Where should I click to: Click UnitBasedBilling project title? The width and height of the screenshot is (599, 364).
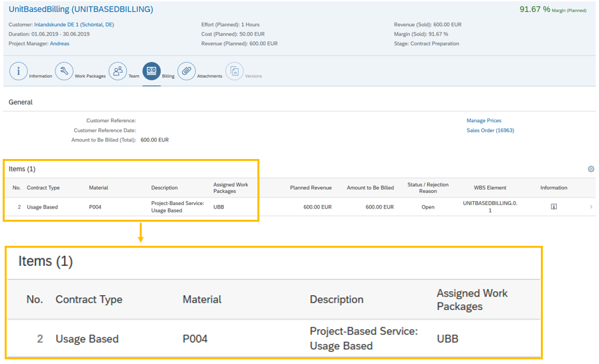[x=81, y=9]
